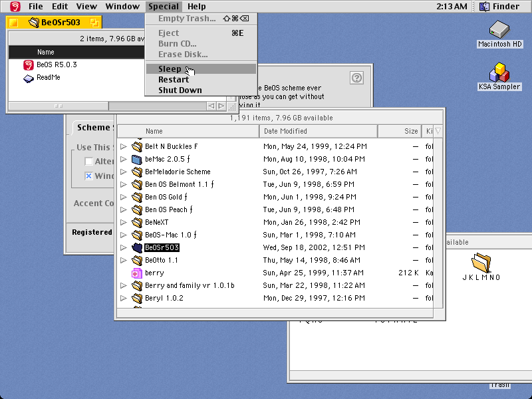This screenshot has width=532, height=399.
Task: Click the Berry and family vr folder icon
Action: click(137, 285)
